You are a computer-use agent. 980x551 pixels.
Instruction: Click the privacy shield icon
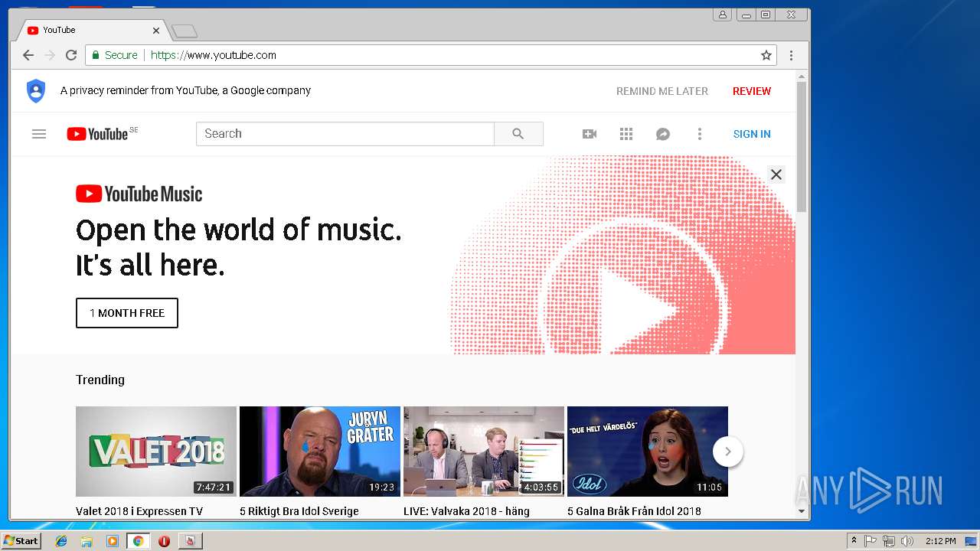pyautogui.click(x=36, y=90)
